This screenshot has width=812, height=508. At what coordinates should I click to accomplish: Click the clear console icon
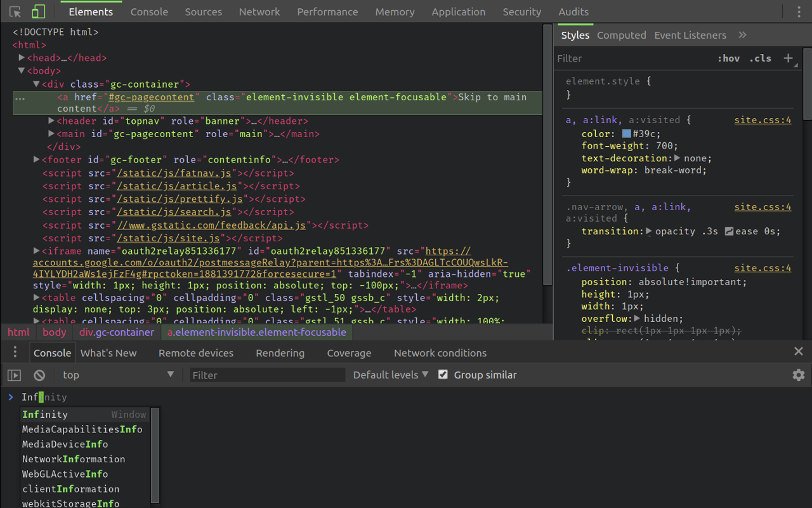tap(39, 375)
